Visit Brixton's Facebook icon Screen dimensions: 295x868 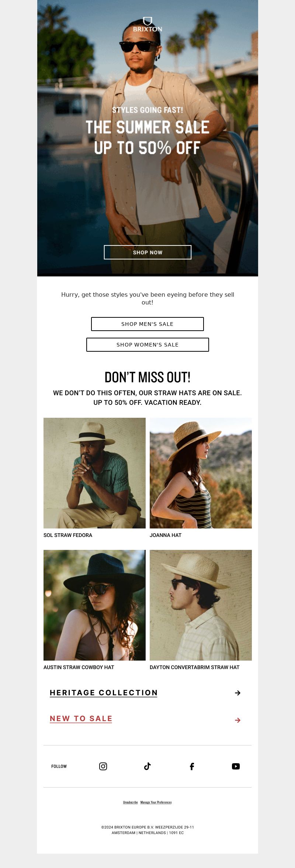click(192, 766)
